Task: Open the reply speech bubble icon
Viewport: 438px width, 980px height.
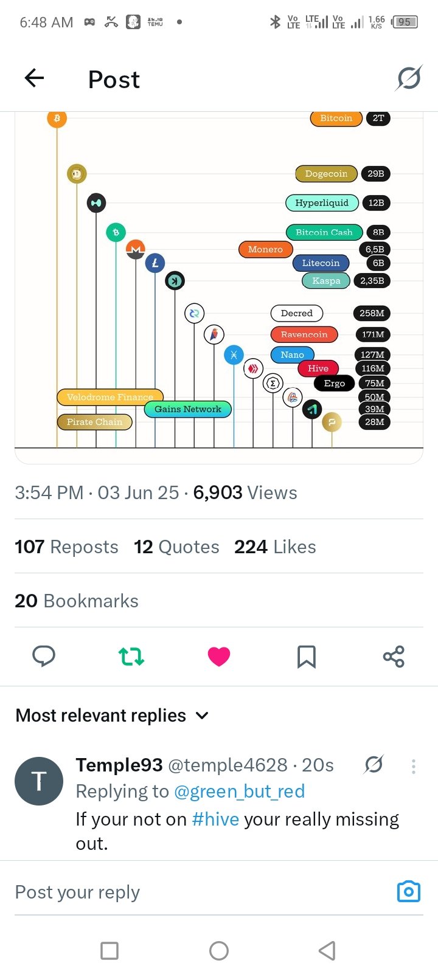Action: click(44, 657)
